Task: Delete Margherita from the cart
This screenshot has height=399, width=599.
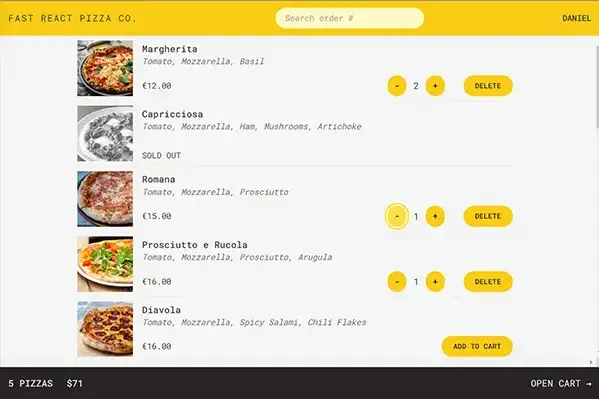Action: point(488,86)
